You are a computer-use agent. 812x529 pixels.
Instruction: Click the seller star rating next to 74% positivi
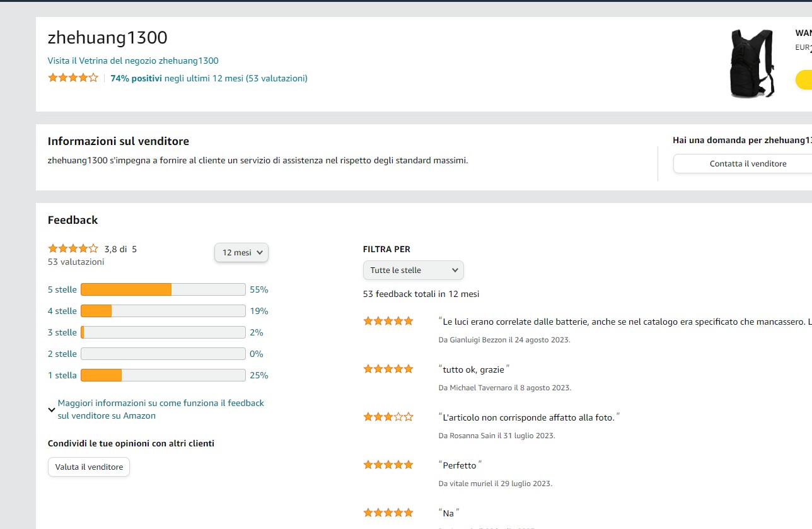pyautogui.click(x=73, y=78)
